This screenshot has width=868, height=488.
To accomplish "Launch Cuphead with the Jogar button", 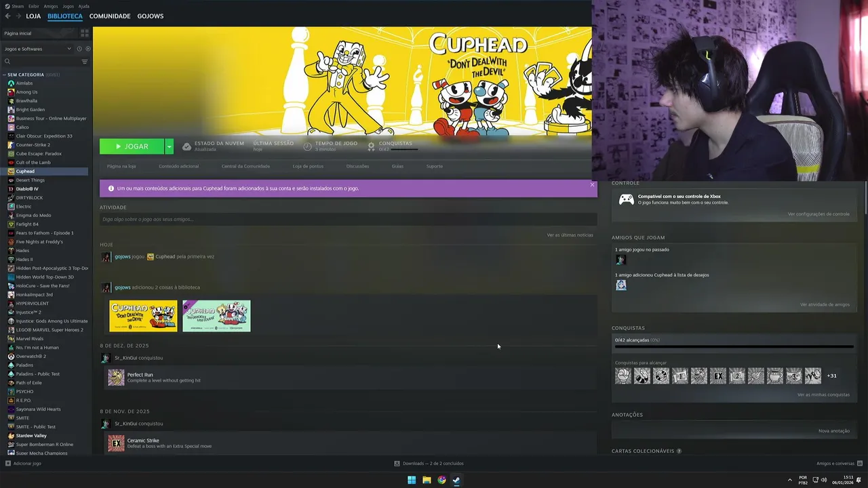I will click(132, 146).
